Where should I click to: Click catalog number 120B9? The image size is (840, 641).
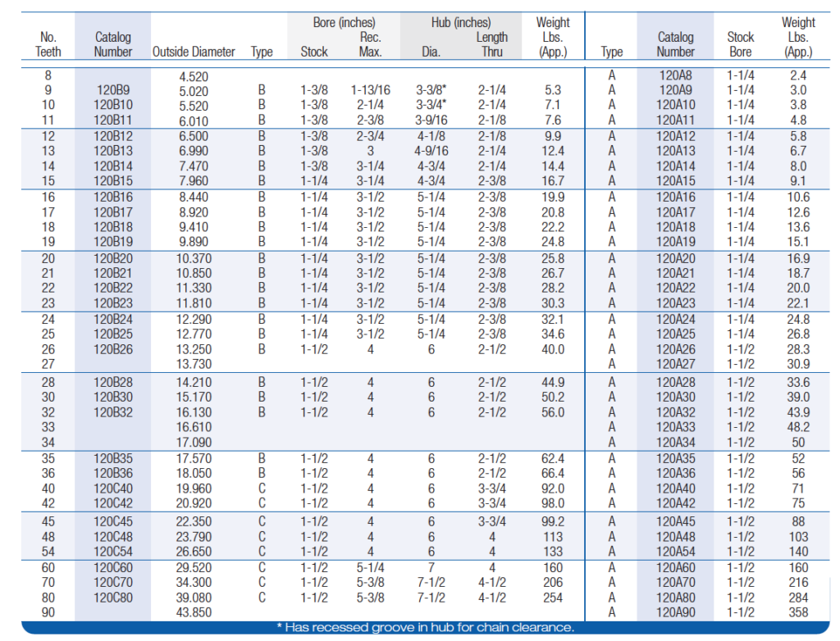(113, 91)
